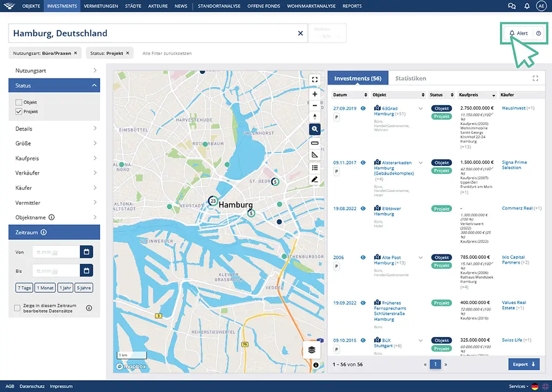Click the cluster marker labeled 23
552x392 pixels.
point(213,201)
